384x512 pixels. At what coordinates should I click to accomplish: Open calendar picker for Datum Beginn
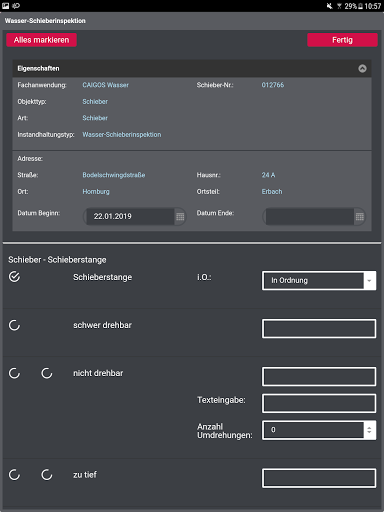click(180, 217)
